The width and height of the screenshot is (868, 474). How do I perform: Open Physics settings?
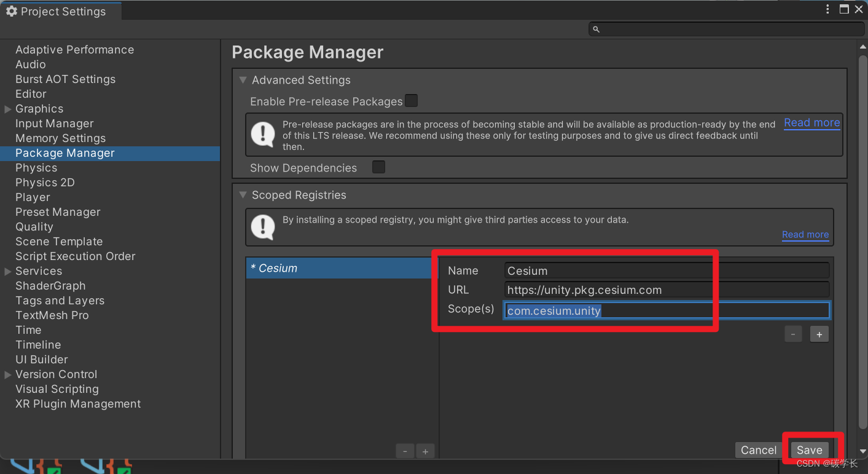point(36,168)
